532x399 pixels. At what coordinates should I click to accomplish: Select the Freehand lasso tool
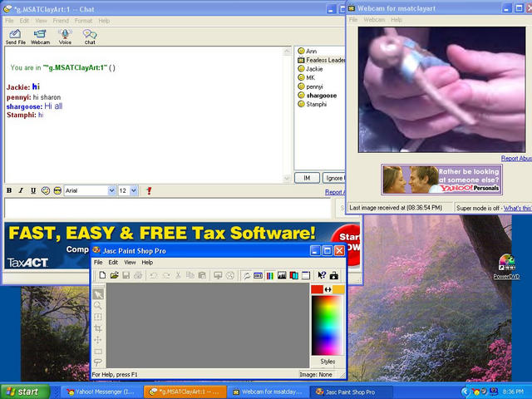98,362
